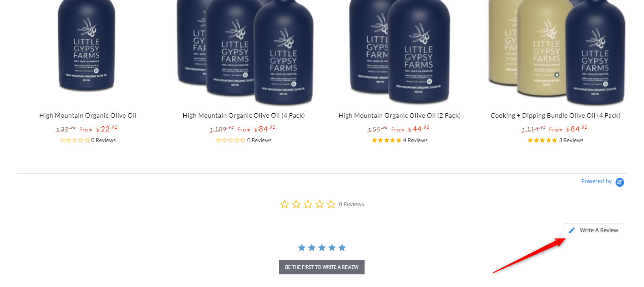Click the pencil icon beside Write A Review
Screen dimensions: 644x287
pyautogui.click(x=572, y=230)
